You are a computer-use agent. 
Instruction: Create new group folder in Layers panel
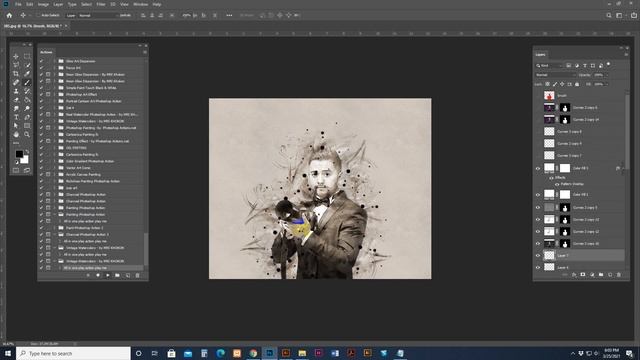coord(601,275)
